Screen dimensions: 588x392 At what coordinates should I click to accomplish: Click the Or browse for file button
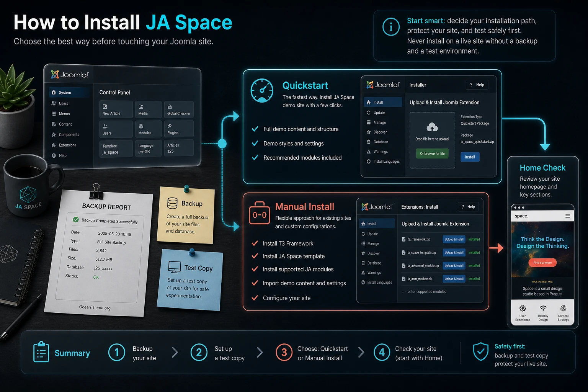[x=432, y=154]
